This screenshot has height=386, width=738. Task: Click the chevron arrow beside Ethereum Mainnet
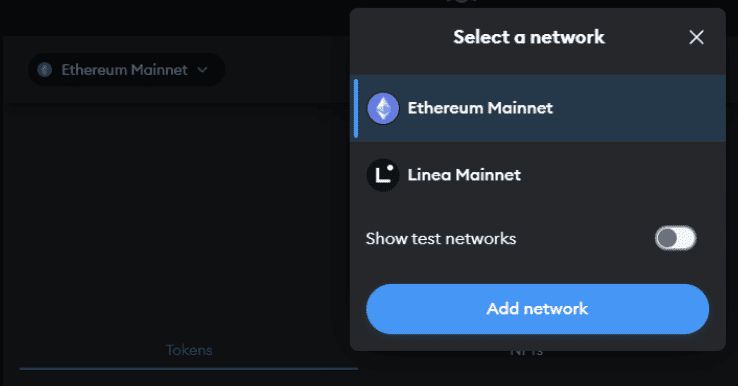(202, 70)
